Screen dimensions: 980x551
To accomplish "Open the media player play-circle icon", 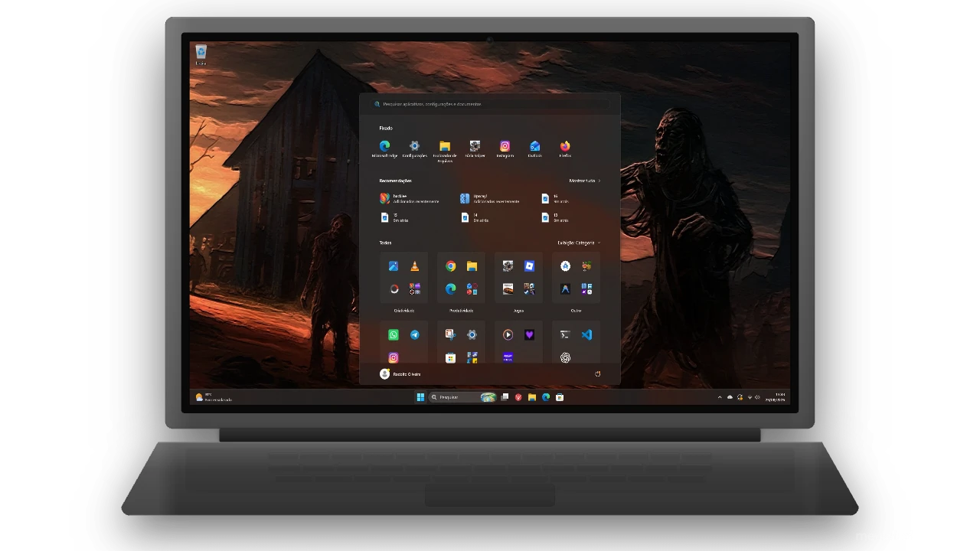I will click(x=508, y=334).
